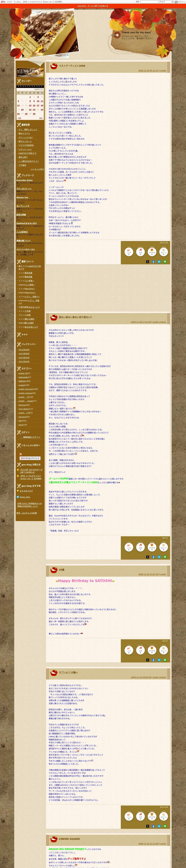Screen dimensions: 186x868
Task: Go to previous month 前月 in calendar
Action: click(x=19, y=118)
